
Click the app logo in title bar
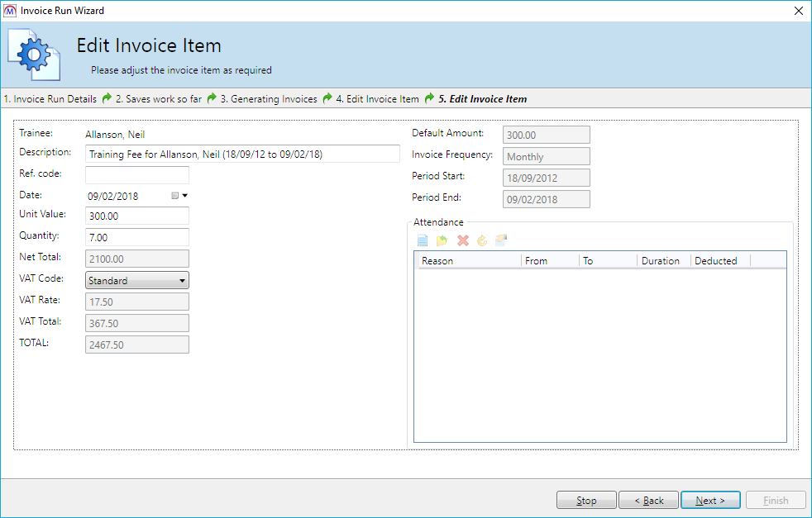click(x=10, y=11)
